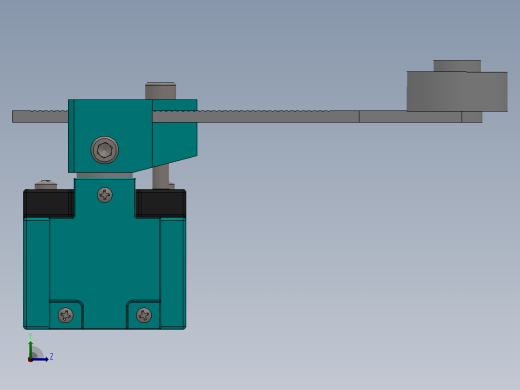The height and width of the screenshot is (390, 520).
Task: Select the large grey roller at the lever end
Action: tap(457, 91)
